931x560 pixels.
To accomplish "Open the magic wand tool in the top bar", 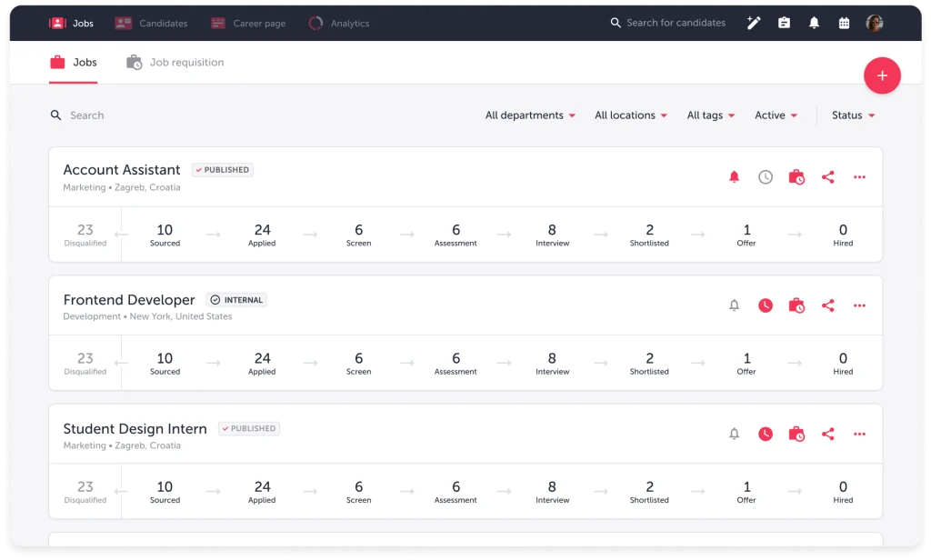I will (754, 23).
